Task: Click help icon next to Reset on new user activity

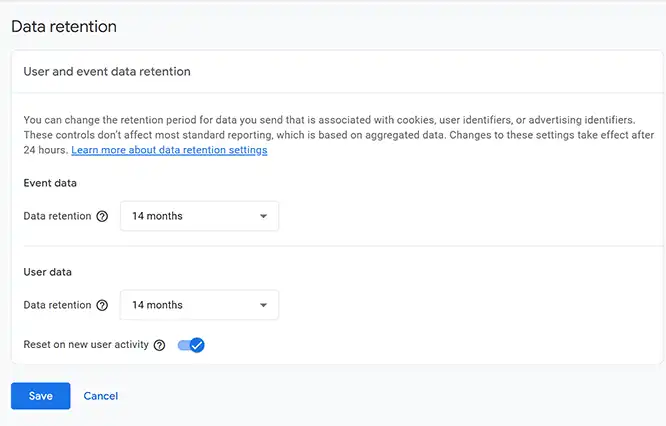Action: pyautogui.click(x=159, y=345)
